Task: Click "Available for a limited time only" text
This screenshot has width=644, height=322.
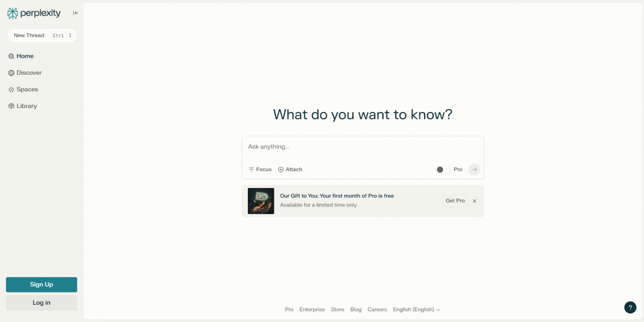Action: pyautogui.click(x=318, y=205)
